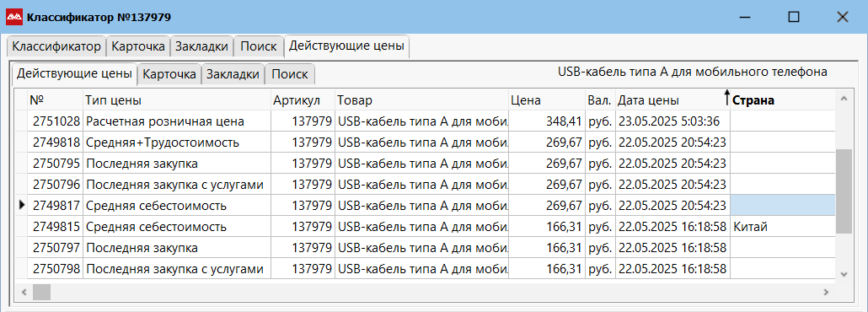Image resolution: width=868 pixels, height=312 pixels.
Task: Click the horizontal scrollbar right arrow
Action: click(x=825, y=292)
